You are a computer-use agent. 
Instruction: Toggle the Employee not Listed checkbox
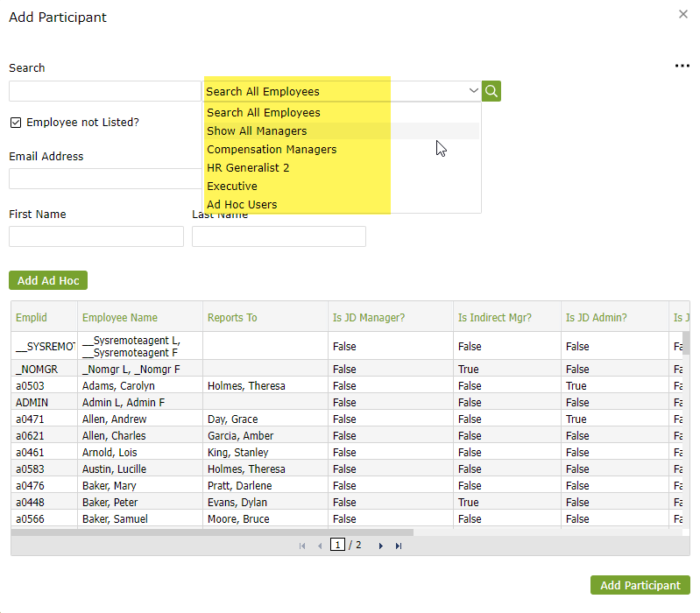[16, 123]
